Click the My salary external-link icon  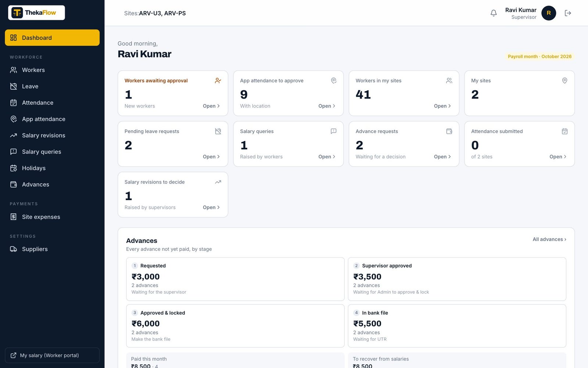pos(14,355)
